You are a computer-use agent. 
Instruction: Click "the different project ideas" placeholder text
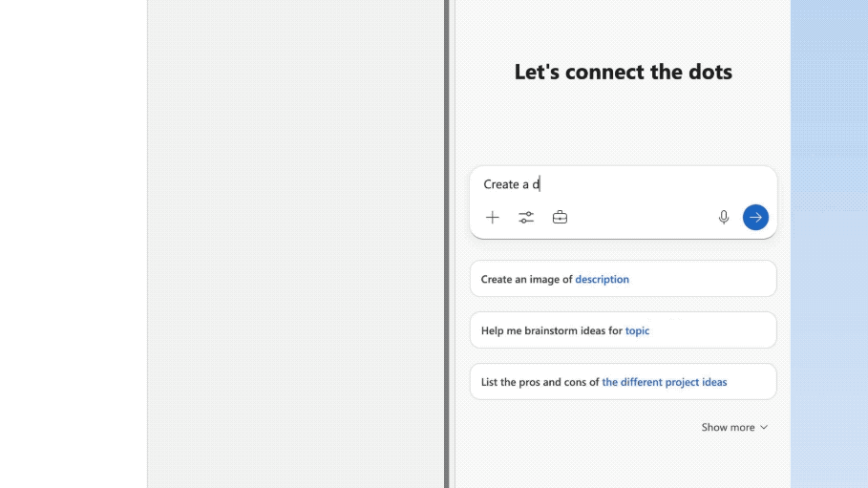[665, 382]
